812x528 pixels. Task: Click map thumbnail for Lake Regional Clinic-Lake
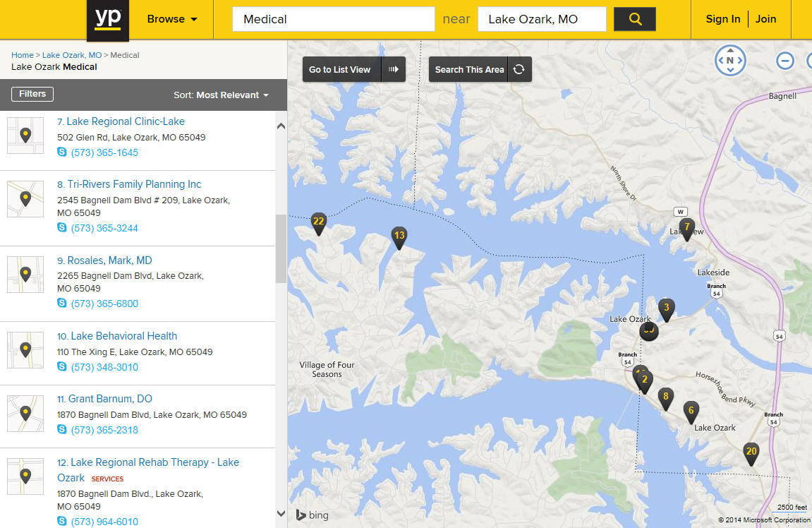click(x=25, y=136)
